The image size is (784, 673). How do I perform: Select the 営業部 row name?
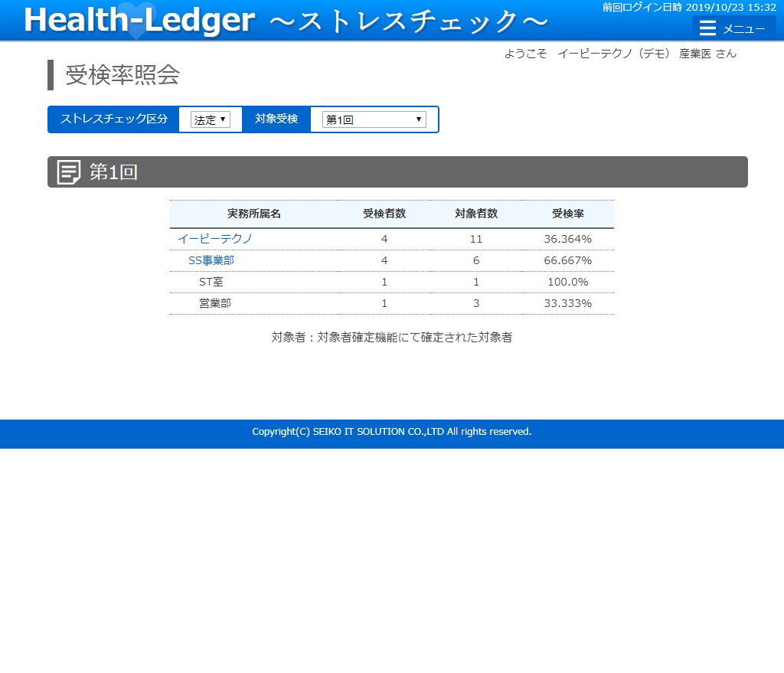(215, 303)
